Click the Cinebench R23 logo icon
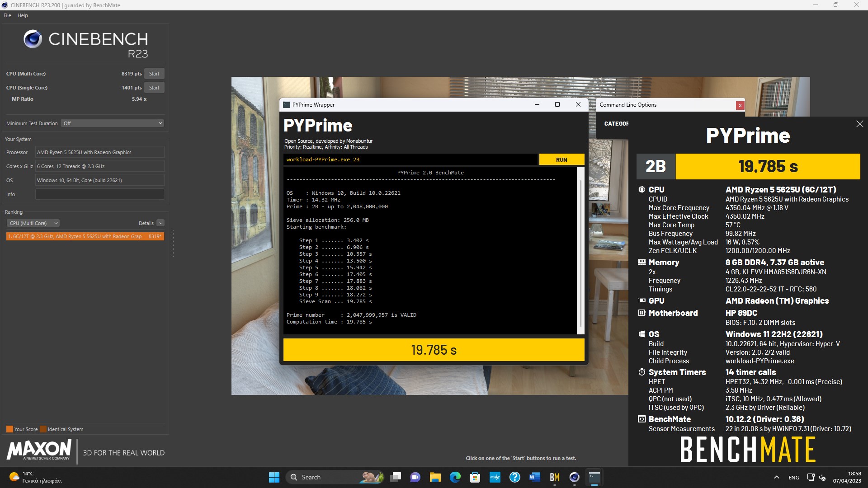Viewport: 868px width, 488px height. [33, 39]
